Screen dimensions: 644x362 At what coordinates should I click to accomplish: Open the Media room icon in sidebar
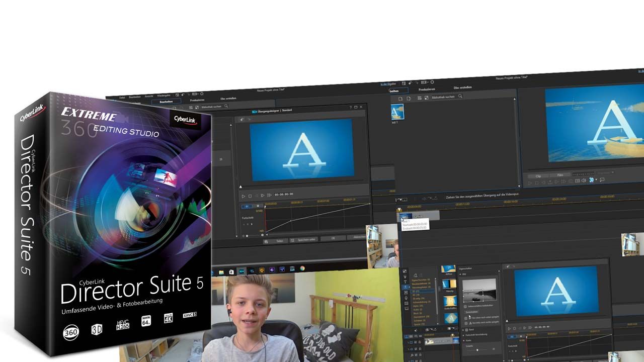click(405, 271)
